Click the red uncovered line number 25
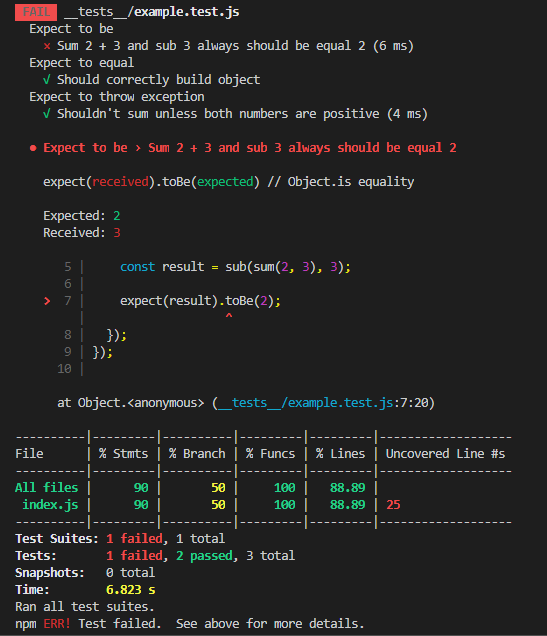Screen dimensions: 547x636 click(x=393, y=505)
